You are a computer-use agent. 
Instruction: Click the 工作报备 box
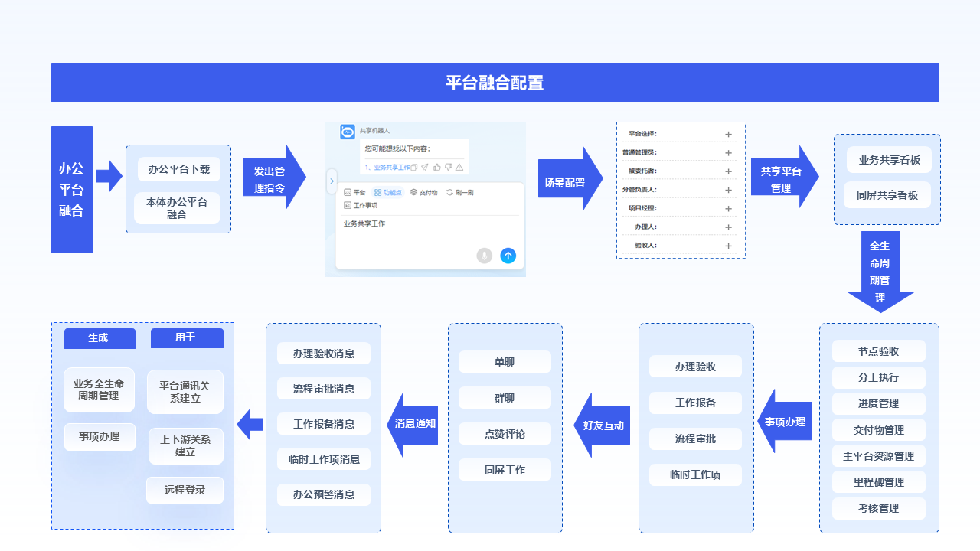695,403
